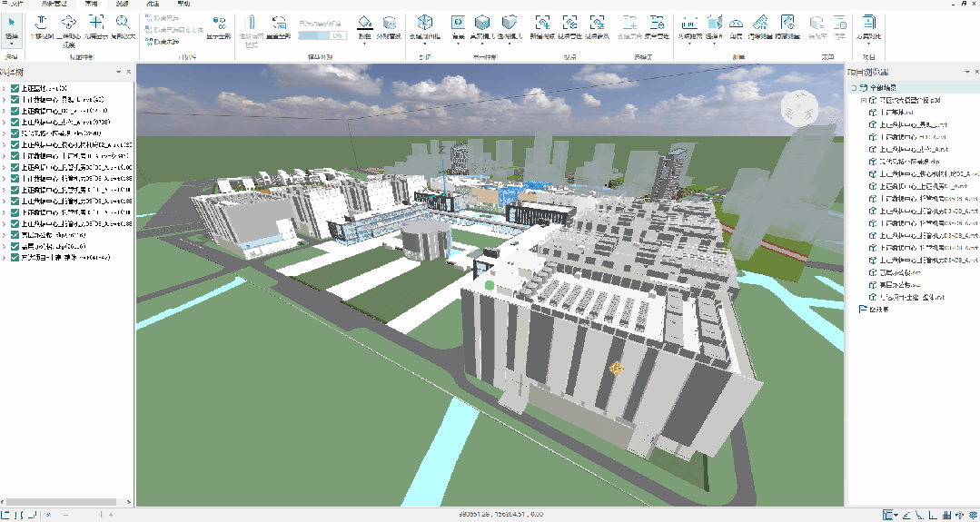Click the diagonal ruler measurement icon

pyautogui.click(x=760, y=23)
